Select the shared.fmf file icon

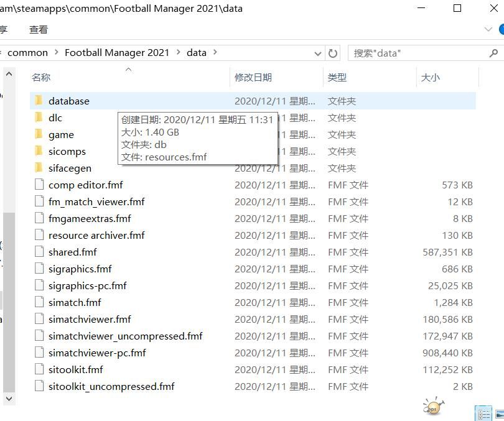39,252
